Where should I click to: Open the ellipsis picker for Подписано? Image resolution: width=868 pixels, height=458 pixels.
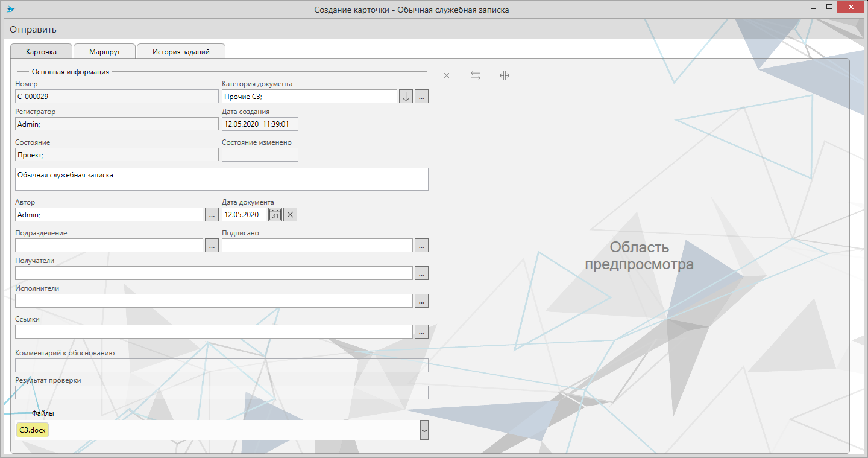point(421,245)
